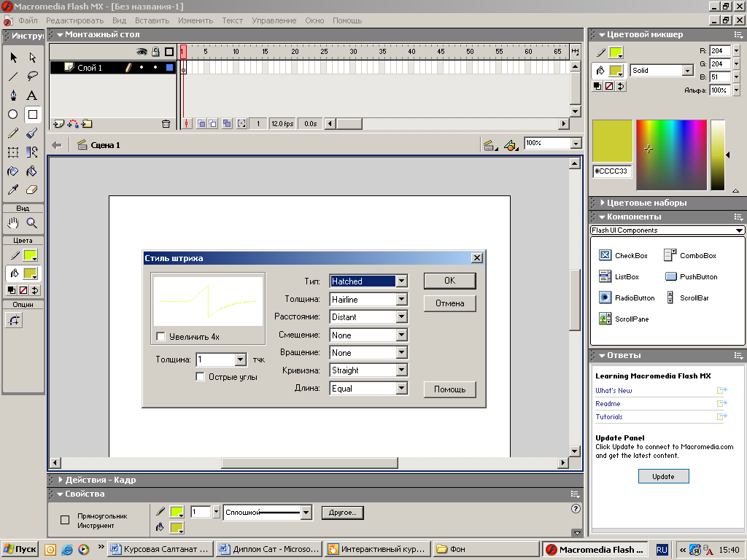Toggle outlines for all layers
This screenshot has height=560, width=747.
(169, 52)
